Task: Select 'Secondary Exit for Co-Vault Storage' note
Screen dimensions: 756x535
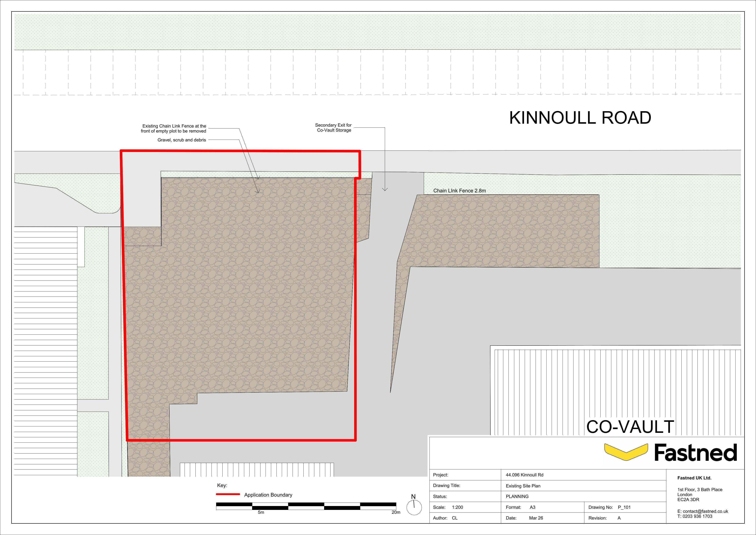Action: 333,127
